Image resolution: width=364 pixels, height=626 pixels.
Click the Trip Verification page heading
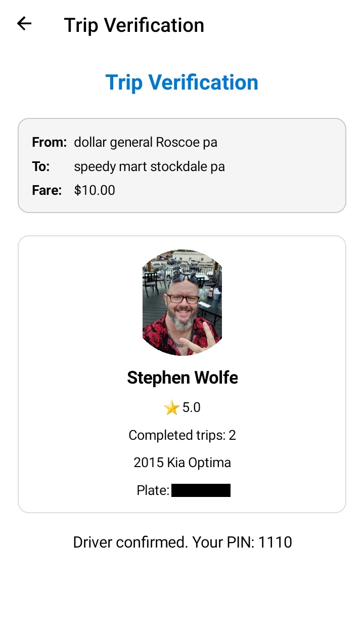pyautogui.click(x=182, y=82)
